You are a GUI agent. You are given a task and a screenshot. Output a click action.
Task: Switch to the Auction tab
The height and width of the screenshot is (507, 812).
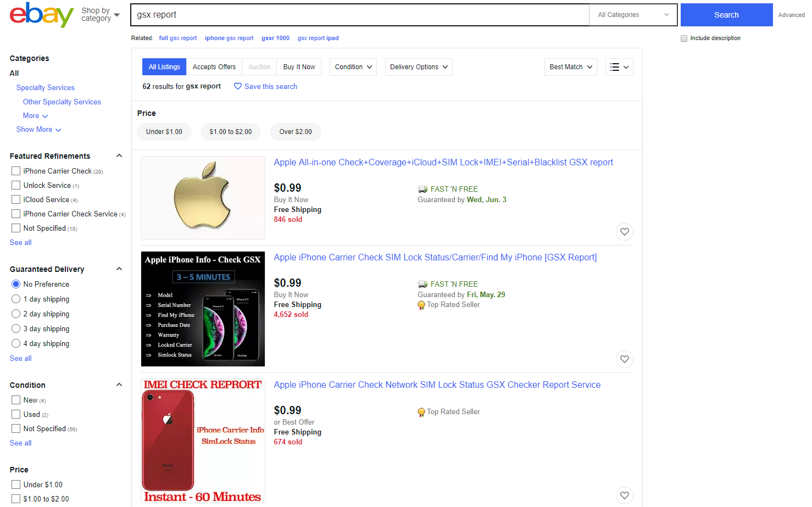point(259,67)
